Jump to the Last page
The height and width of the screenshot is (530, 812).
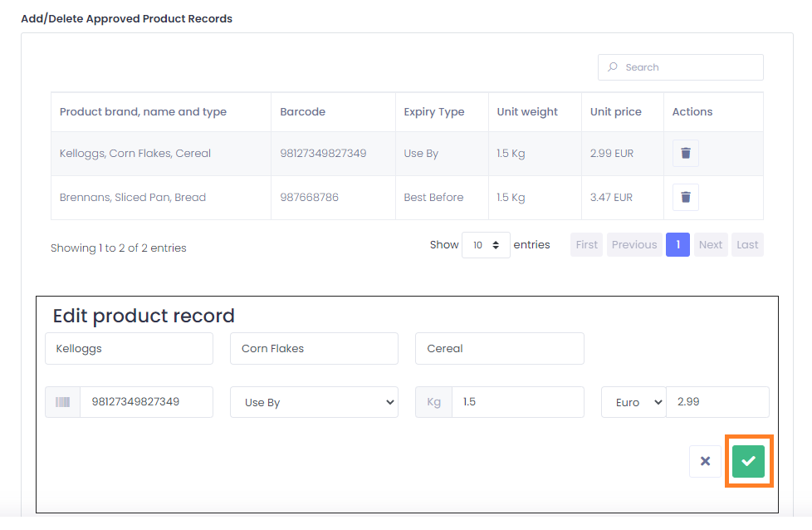[747, 244]
